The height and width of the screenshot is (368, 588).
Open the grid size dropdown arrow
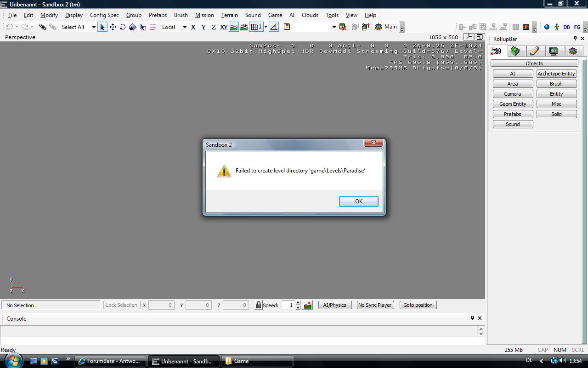click(266, 27)
